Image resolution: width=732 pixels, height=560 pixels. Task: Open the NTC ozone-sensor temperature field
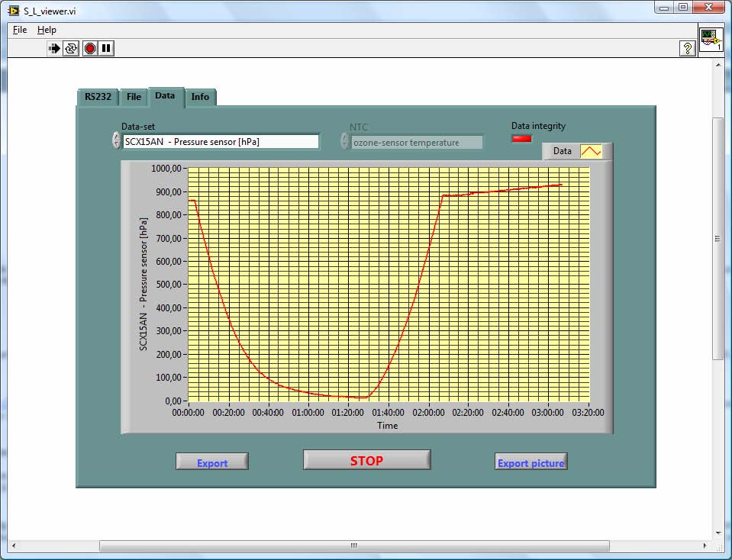(417, 143)
